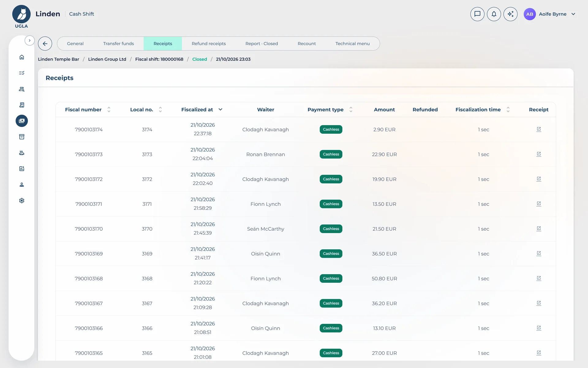This screenshot has width=588, height=368.
Task: Click Linden Temple Bar breadcrumb
Action: click(x=58, y=59)
